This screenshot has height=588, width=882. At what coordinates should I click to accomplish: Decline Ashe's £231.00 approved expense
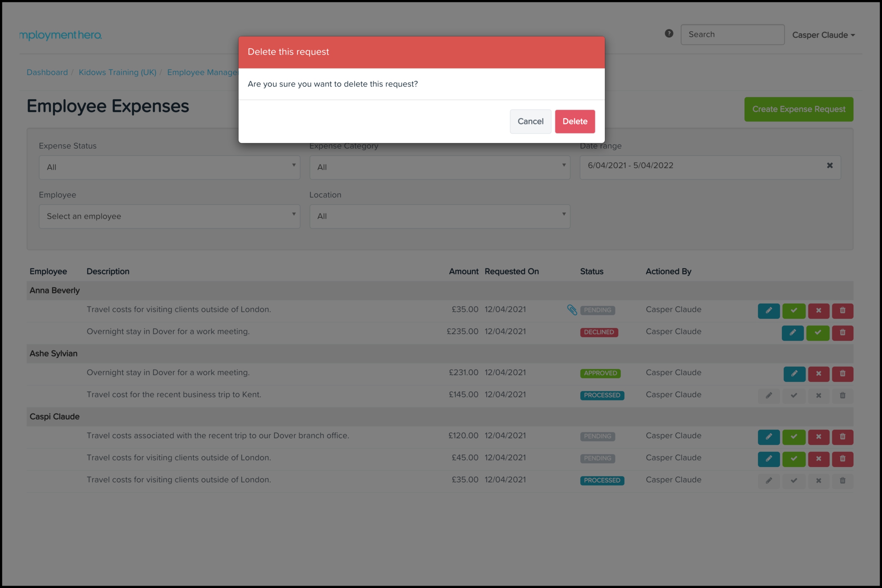click(x=818, y=374)
